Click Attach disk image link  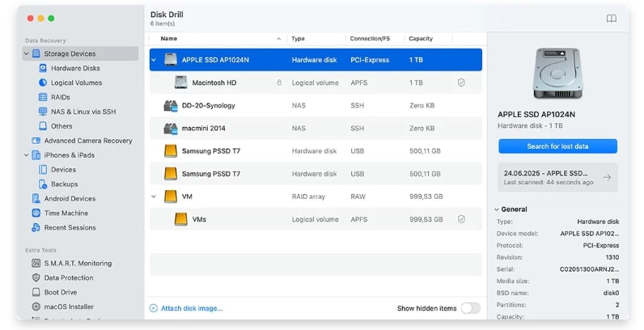[x=192, y=308]
